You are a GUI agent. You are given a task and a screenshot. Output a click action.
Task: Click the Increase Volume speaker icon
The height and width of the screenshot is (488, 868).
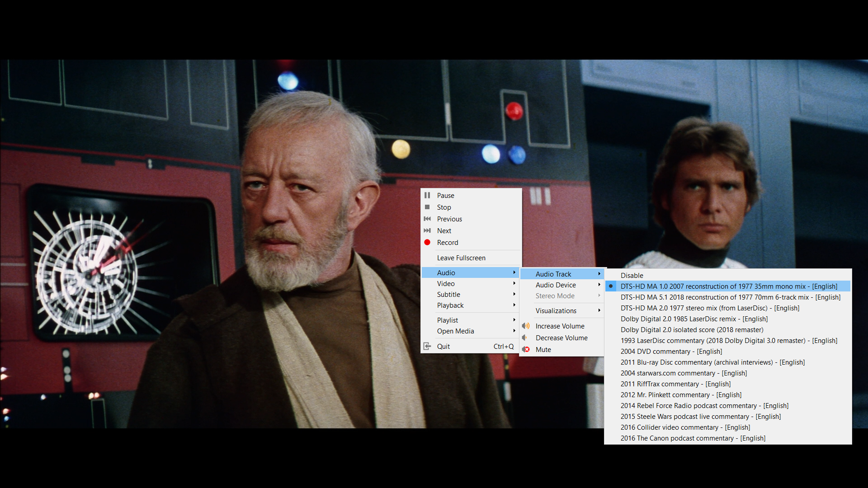[526, 326]
